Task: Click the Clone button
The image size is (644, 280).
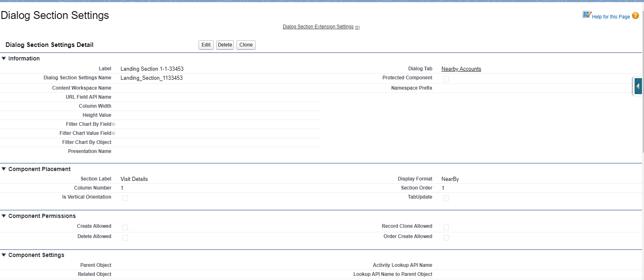Action: point(246,45)
